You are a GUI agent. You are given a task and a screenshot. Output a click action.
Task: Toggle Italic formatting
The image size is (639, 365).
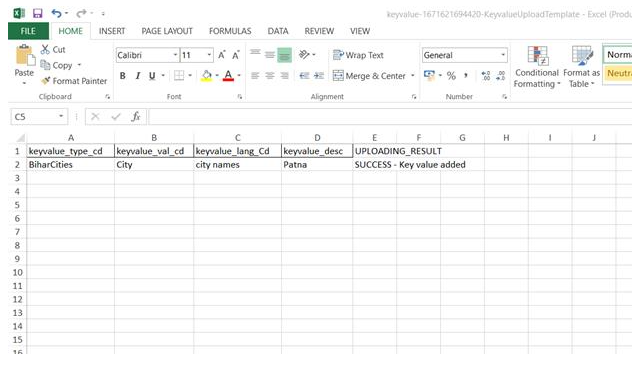(138, 76)
